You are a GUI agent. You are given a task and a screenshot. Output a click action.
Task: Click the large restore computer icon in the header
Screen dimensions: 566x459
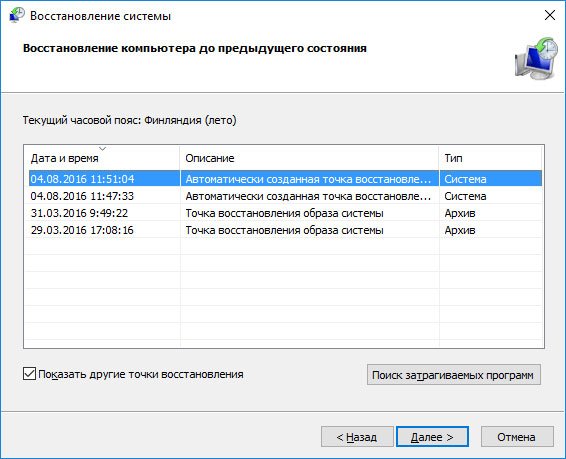(535, 58)
